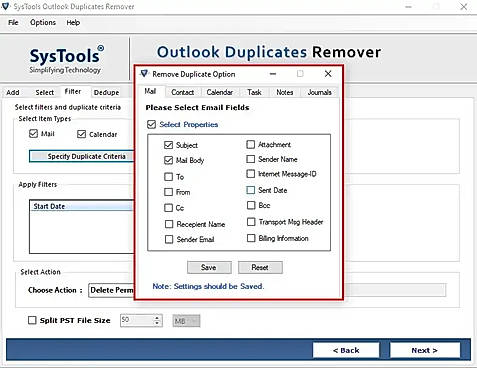Click the Reset button

[x=260, y=267]
